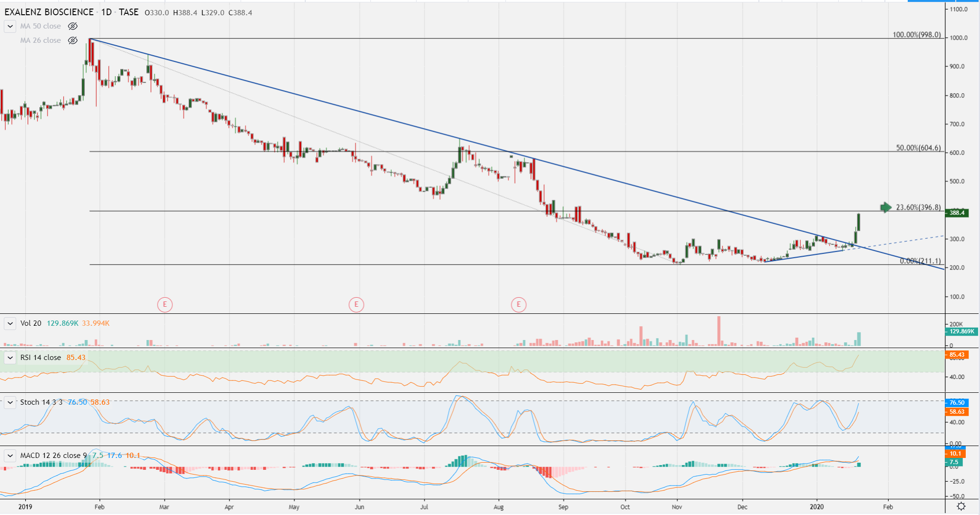Image resolution: width=980 pixels, height=515 pixels.
Task: Click the earnings marker near June
Action: (356, 304)
